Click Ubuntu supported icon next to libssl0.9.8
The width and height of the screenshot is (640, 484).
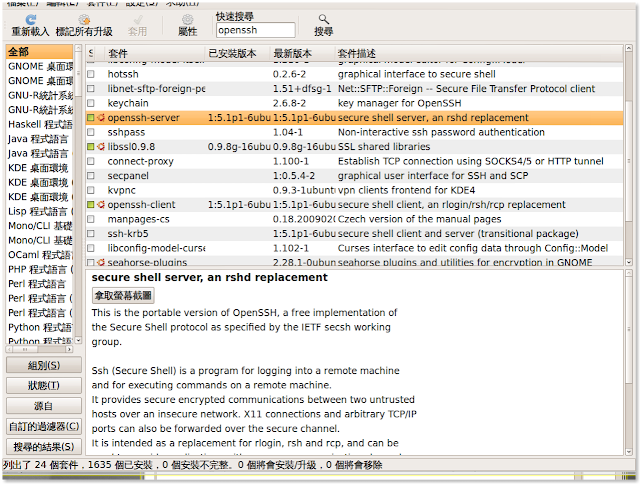[x=101, y=147]
